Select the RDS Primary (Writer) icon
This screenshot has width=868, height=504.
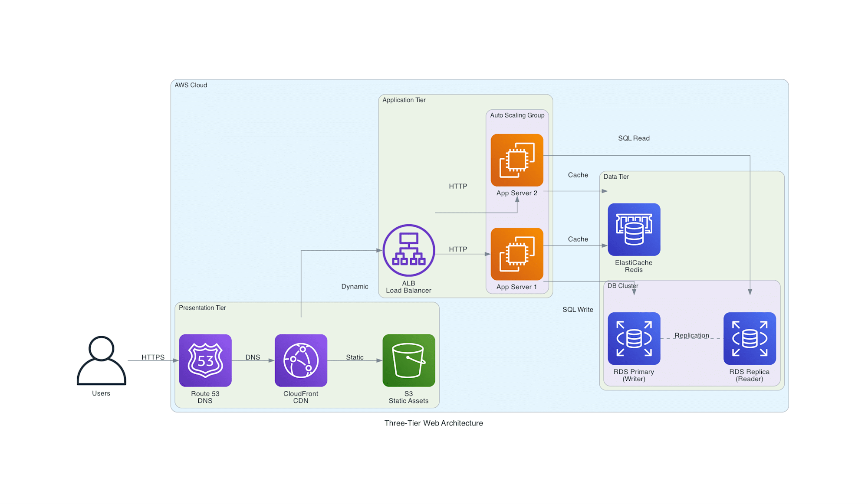634,338
